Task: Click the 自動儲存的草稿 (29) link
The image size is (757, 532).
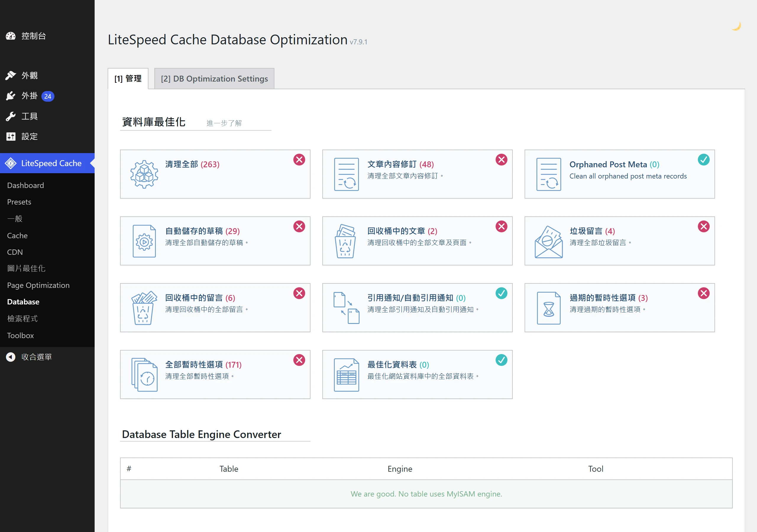Action: 203,231
